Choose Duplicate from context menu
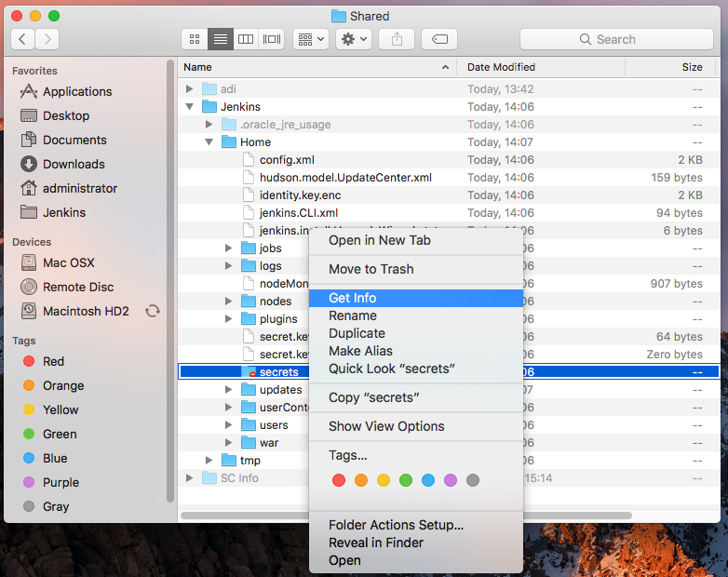Viewport: 728px width, 577px height. click(x=416, y=333)
